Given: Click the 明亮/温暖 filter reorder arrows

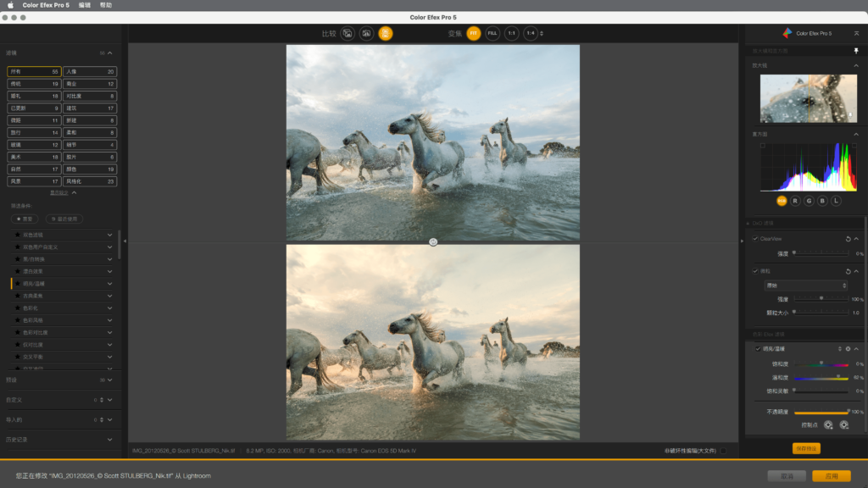Looking at the screenshot, I should (840, 349).
